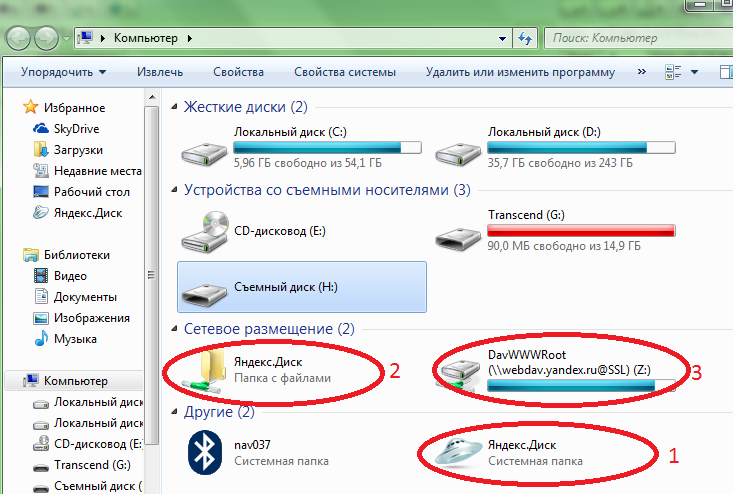Collapse Сетевое размещение group
The image size is (733, 499).
pyautogui.click(x=174, y=329)
